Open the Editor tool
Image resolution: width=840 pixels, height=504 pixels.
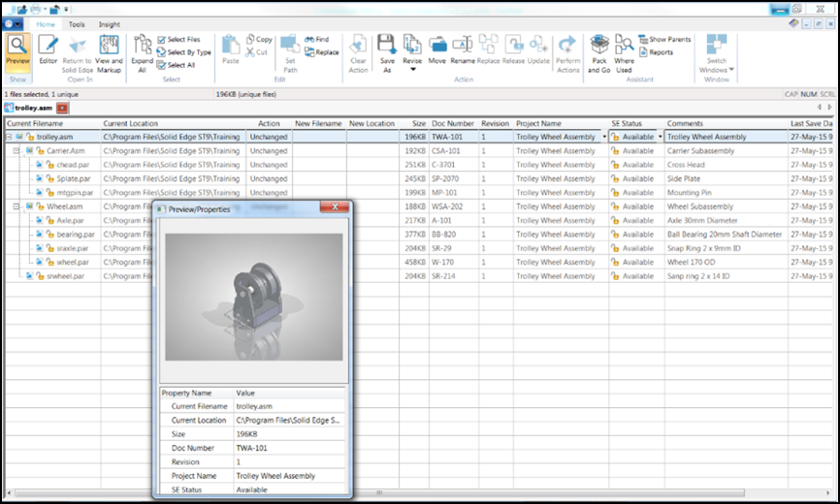[x=48, y=50]
